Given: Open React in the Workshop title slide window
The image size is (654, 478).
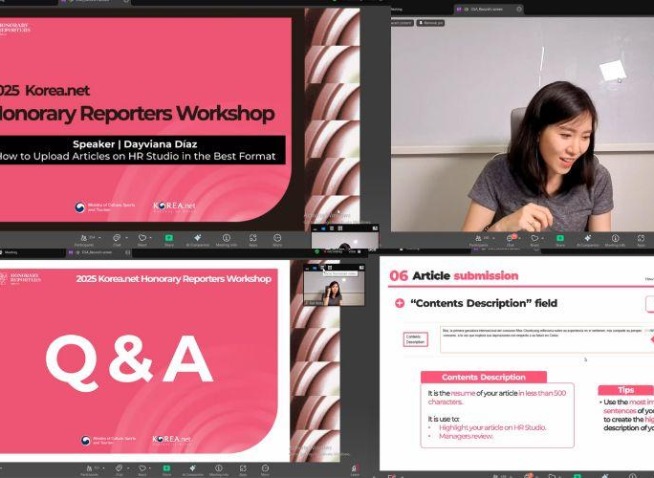Looking at the screenshot, I should 142,240.
